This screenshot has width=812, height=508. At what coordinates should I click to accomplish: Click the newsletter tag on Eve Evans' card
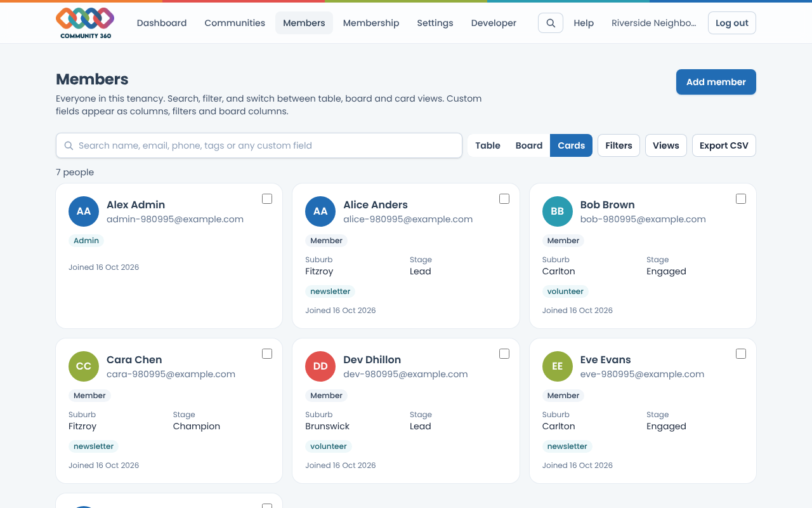coord(567,446)
